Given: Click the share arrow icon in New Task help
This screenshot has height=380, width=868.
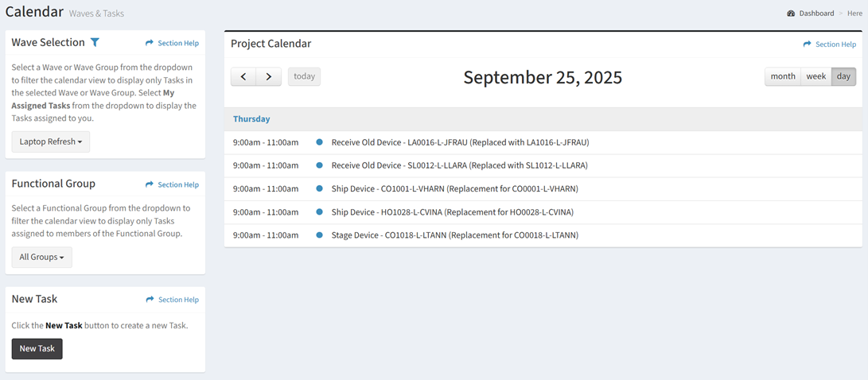Looking at the screenshot, I should 150,300.
